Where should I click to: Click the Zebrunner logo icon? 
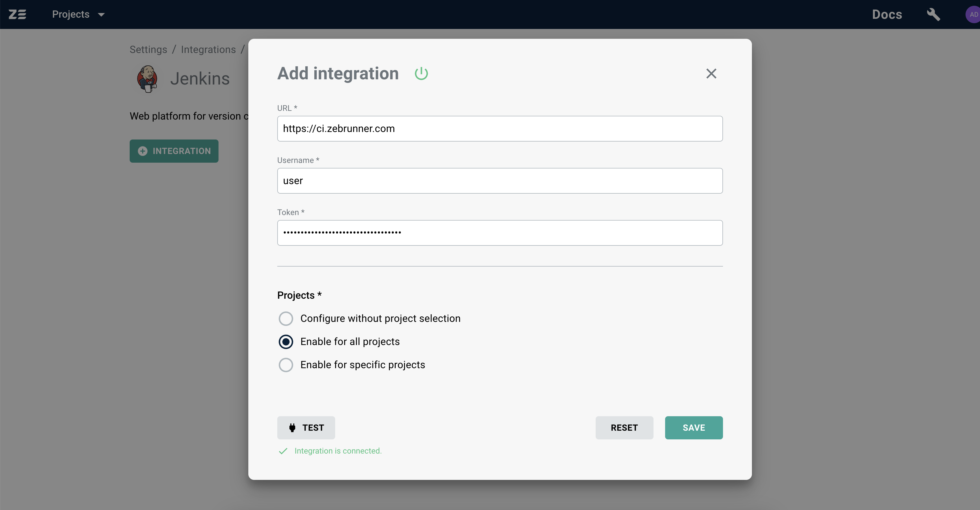click(17, 14)
